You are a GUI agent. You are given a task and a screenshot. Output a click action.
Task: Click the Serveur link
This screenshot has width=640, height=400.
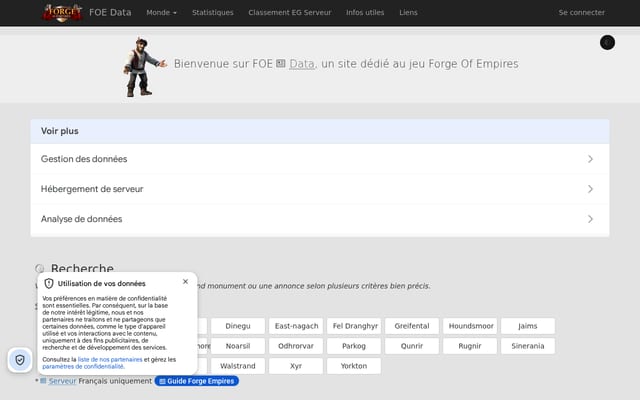[x=62, y=381]
